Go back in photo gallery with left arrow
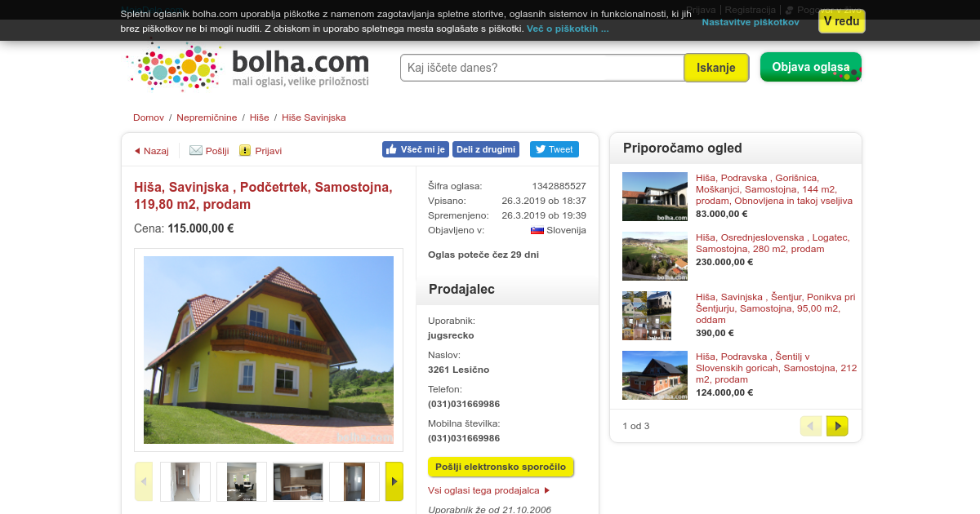 pos(144,481)
